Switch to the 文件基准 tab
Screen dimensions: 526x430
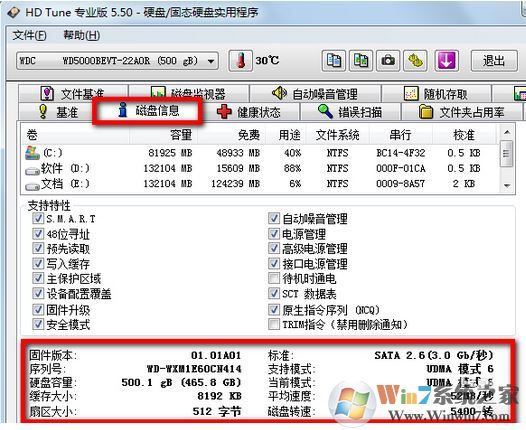(73, 94)
